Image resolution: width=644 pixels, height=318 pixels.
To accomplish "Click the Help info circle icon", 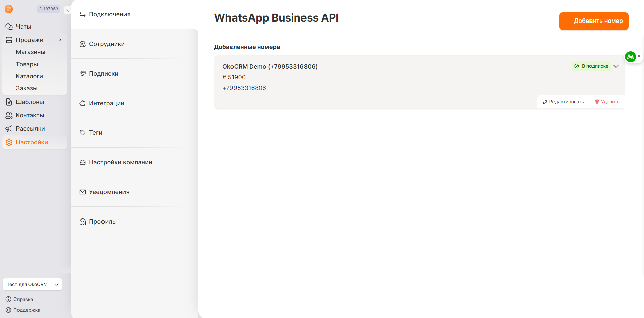I will [8, 299].
